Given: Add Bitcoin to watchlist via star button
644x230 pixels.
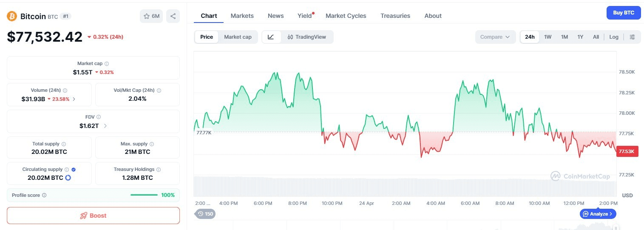Looking at the screenshot, I should 151,16.
